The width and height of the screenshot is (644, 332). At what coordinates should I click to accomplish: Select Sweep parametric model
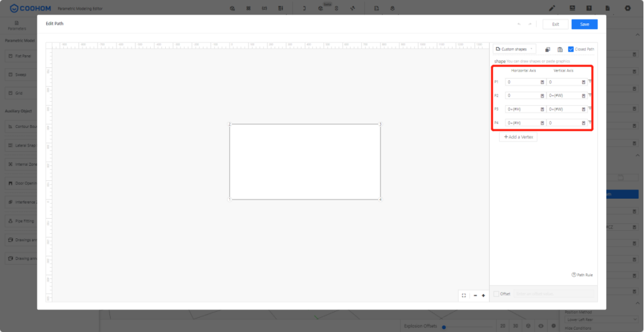(20, 74)
